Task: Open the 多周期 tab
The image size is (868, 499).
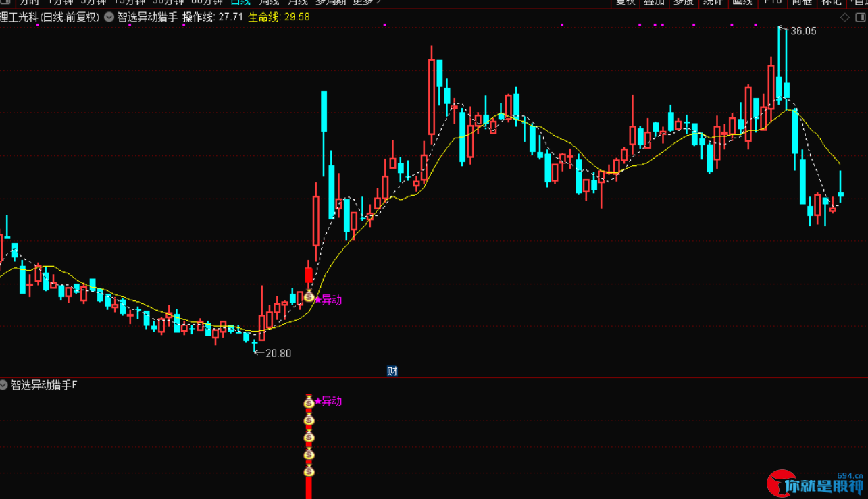Action: 331,3
